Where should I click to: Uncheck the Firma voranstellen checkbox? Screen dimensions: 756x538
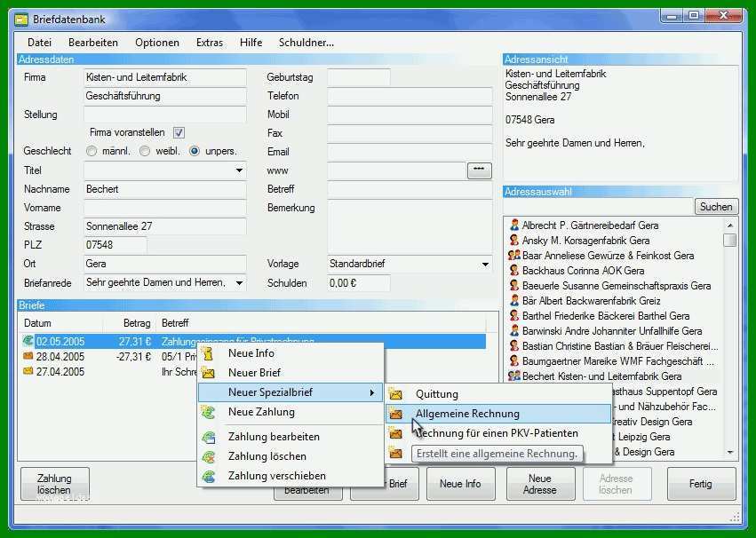pyautogui.click(x=179, y=132)
